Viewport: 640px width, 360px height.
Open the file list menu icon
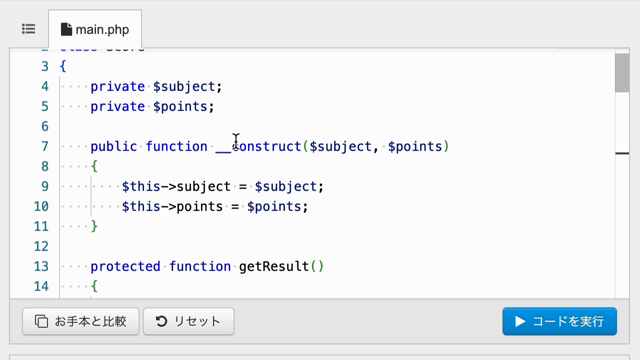[x=29, y=29]
